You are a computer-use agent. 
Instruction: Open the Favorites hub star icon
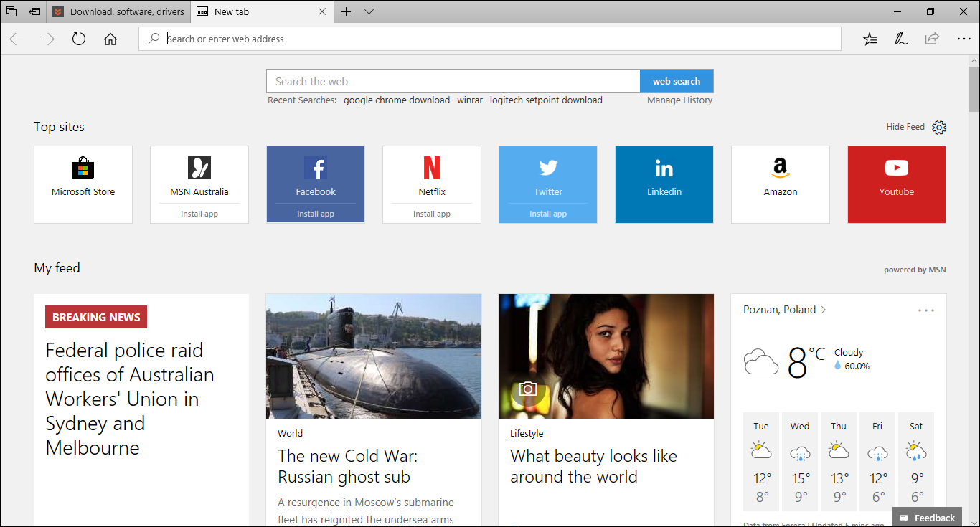[x=870, y=39]
